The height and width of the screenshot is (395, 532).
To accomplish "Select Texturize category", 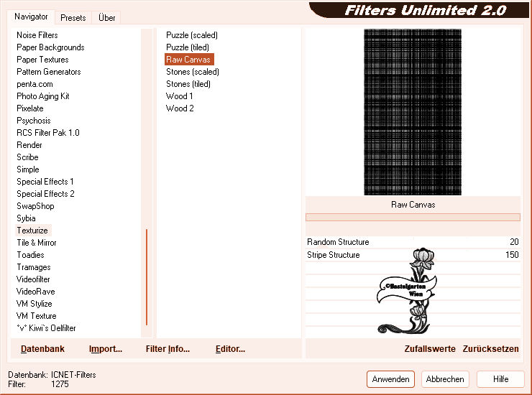I will click(x=32, y=231).
